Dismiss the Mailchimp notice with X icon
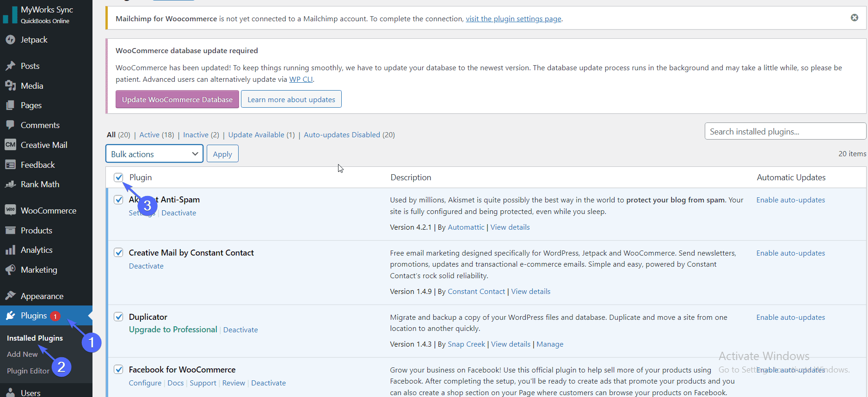Viewport: 868px width, 397px height. click(x=854, y=18)
